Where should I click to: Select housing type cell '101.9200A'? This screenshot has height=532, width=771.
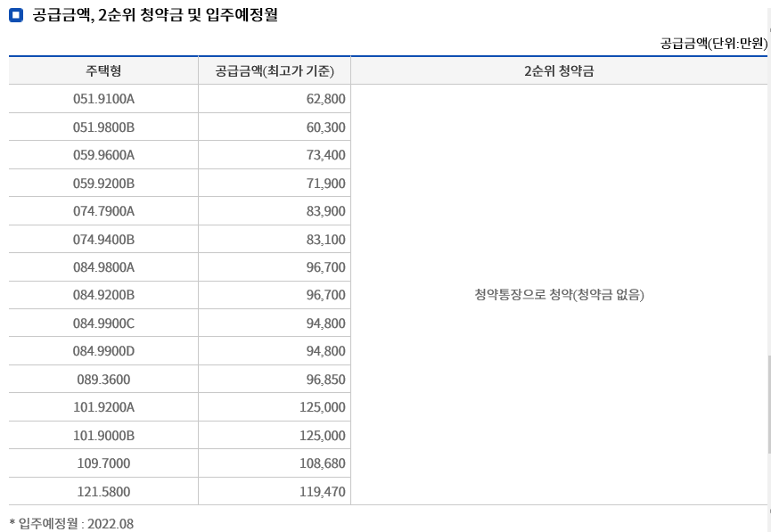click(103, 407)
